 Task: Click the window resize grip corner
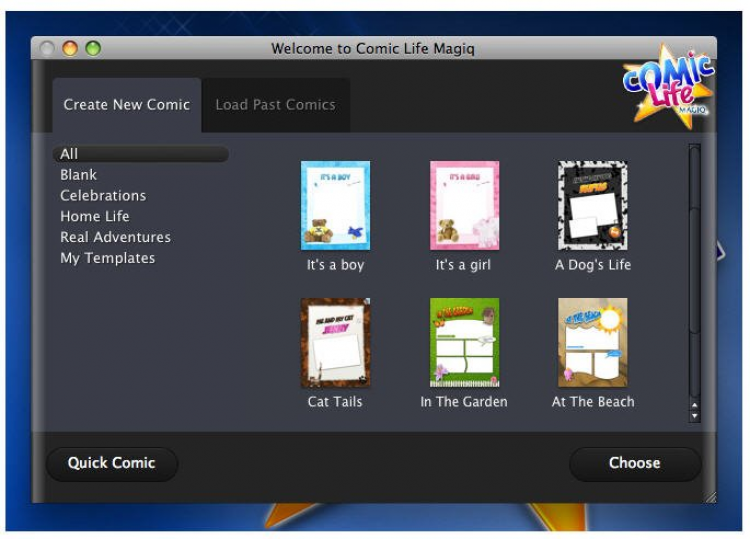coord(710,497)
